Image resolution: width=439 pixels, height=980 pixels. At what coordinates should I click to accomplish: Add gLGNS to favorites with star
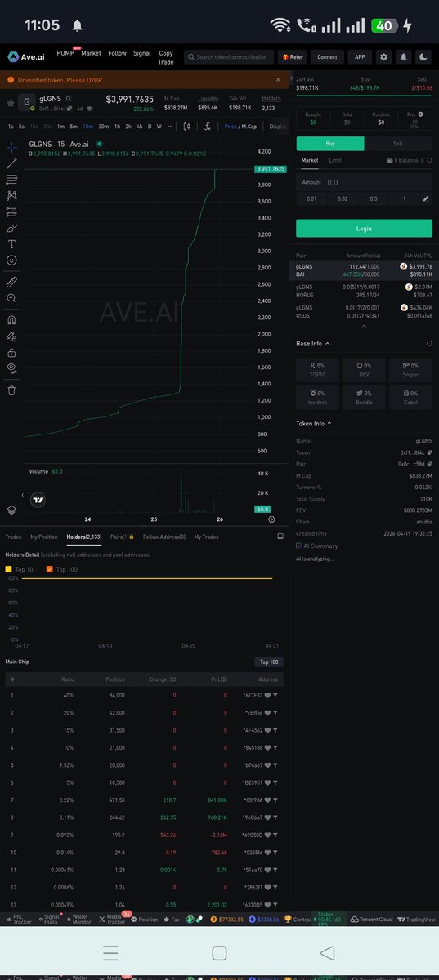click(10, 103)
